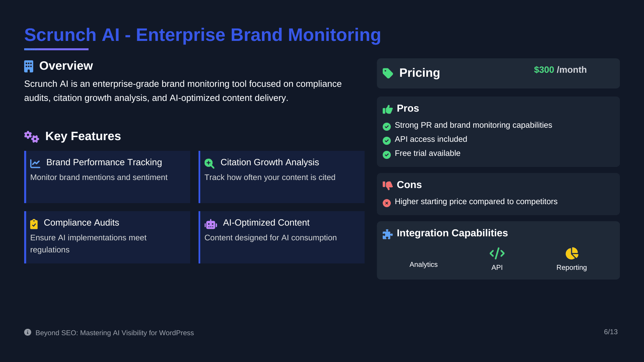Click the Analytics integration label
This screenshot has height=362, width=644.
(423, 264)
